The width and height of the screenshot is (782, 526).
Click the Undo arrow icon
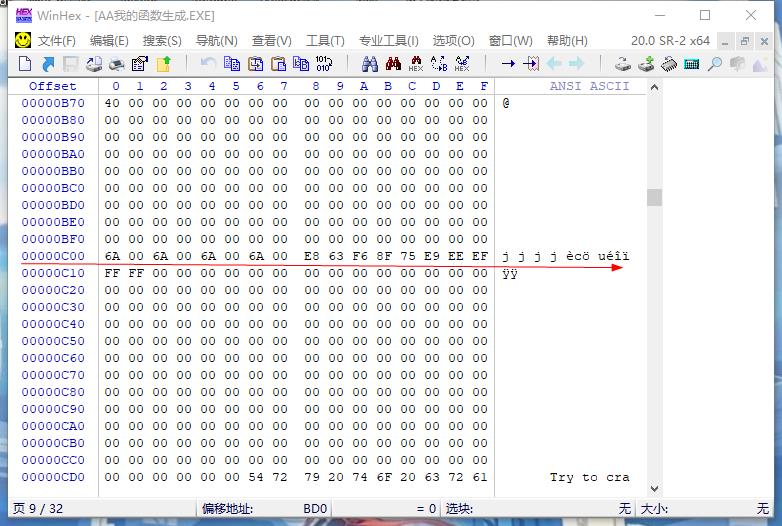click(208, 63)
